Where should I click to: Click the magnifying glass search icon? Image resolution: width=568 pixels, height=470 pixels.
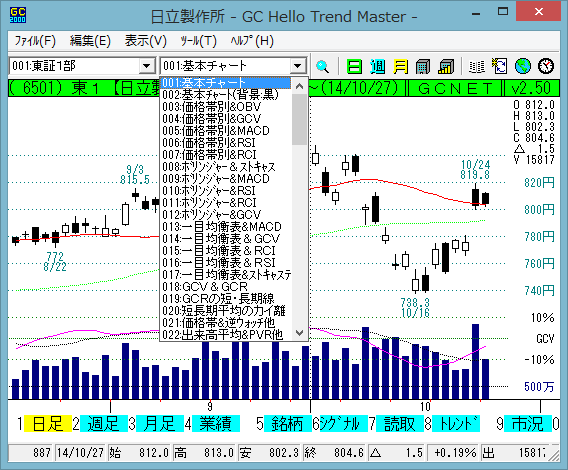coord(322,66)
